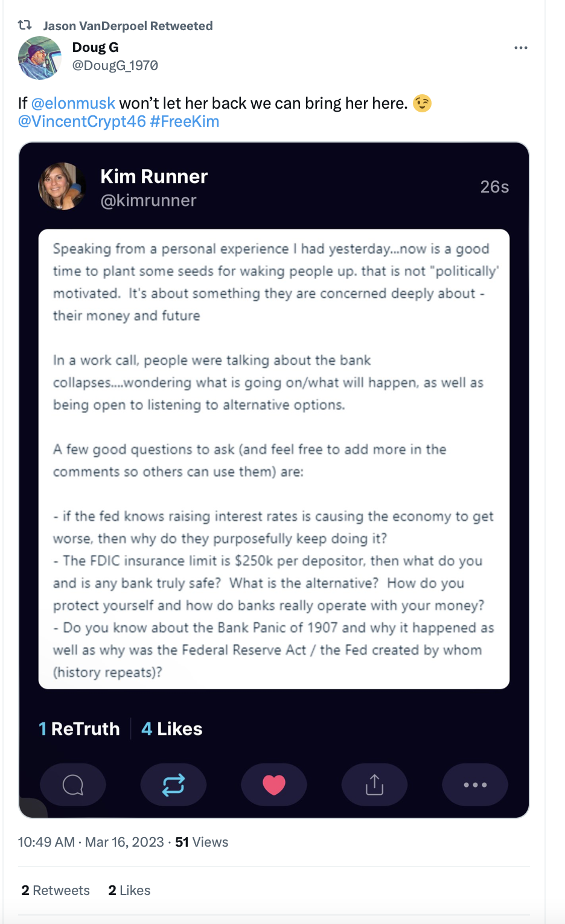Click the 10:49 AM Mar 16, 2023 timestamp
Viewport: 565px width, 924px height.
(x=91, y=842)
